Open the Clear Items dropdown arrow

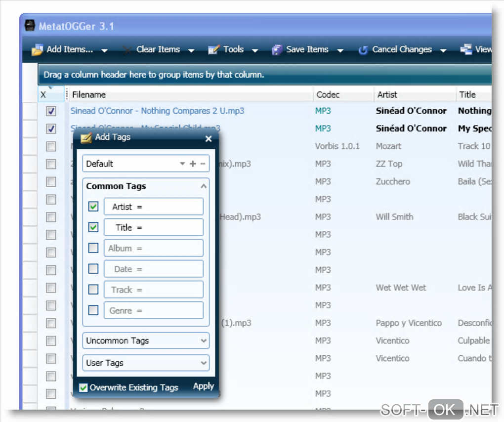(191, 50)
